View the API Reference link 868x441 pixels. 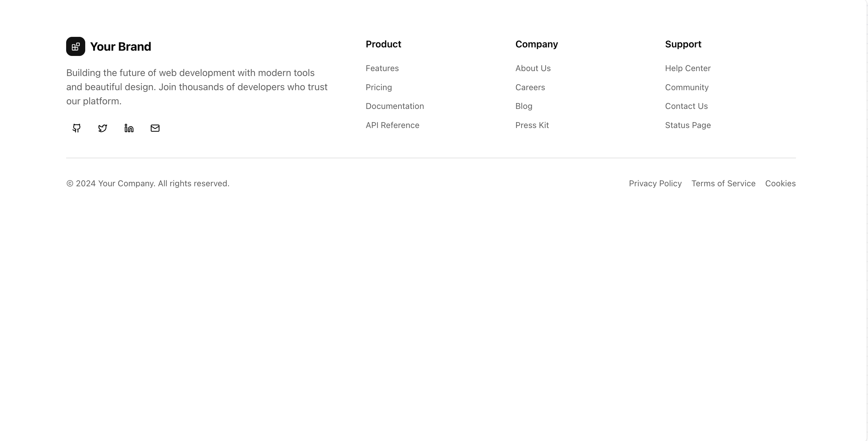(392, 125)
